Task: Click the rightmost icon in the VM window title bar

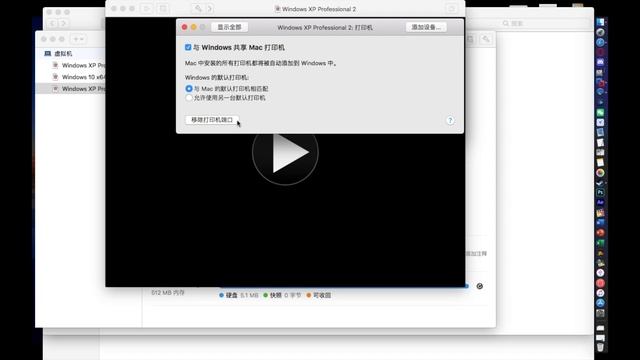Action: point(451,9)
